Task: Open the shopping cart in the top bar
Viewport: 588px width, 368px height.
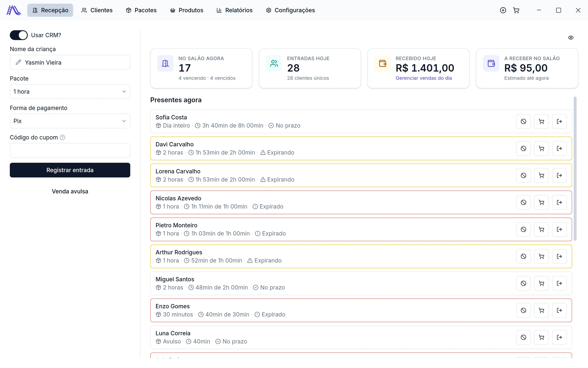Action: pos(516,10)
